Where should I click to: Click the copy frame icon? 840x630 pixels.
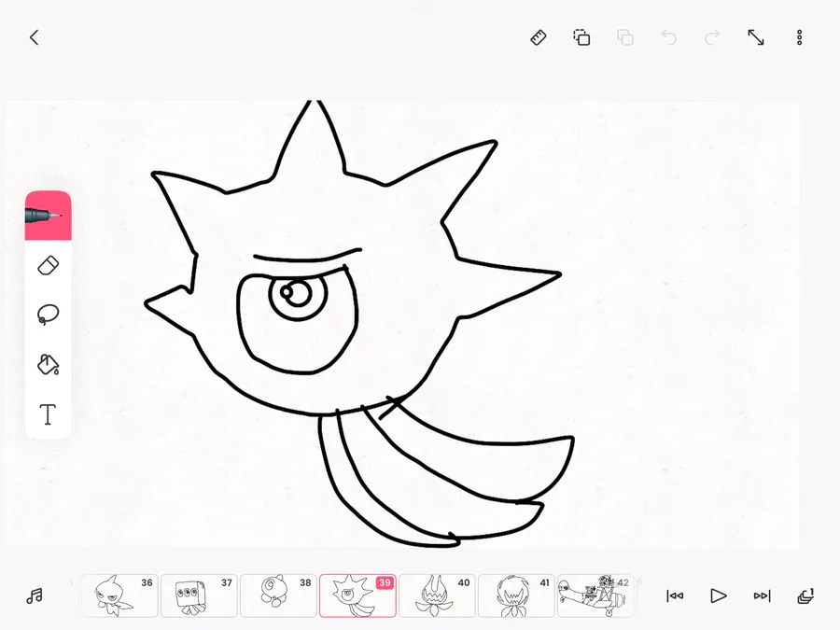tap(581, 37)
